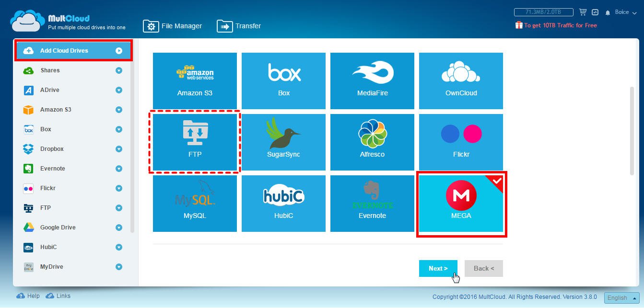
Task: Choose the MySQL tile
Action: point(194,203)
